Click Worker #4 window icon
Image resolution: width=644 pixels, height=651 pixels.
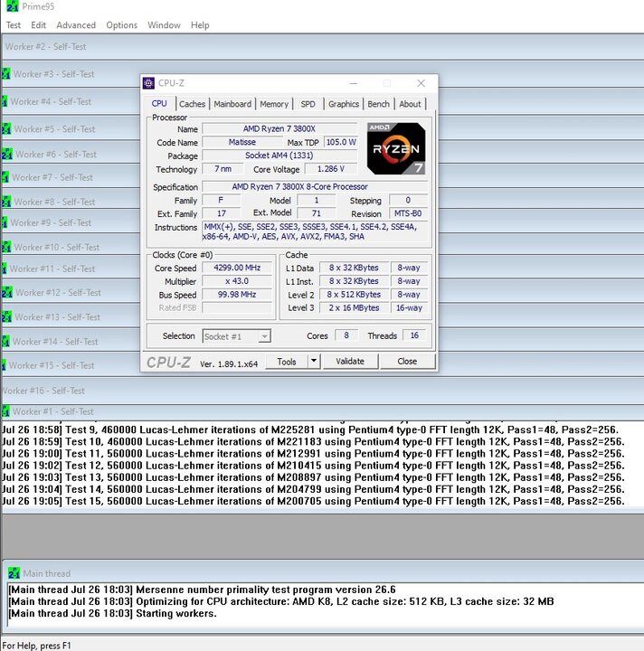click(x=5, y=101)
